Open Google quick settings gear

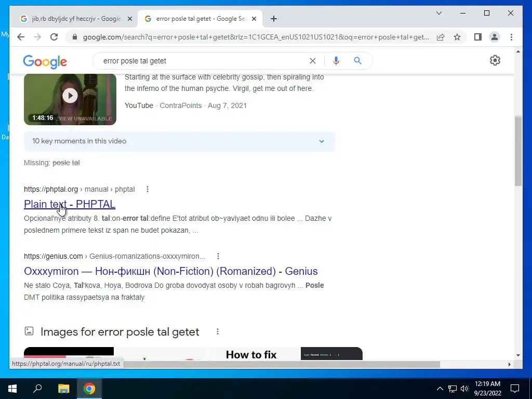click(495, 60)
